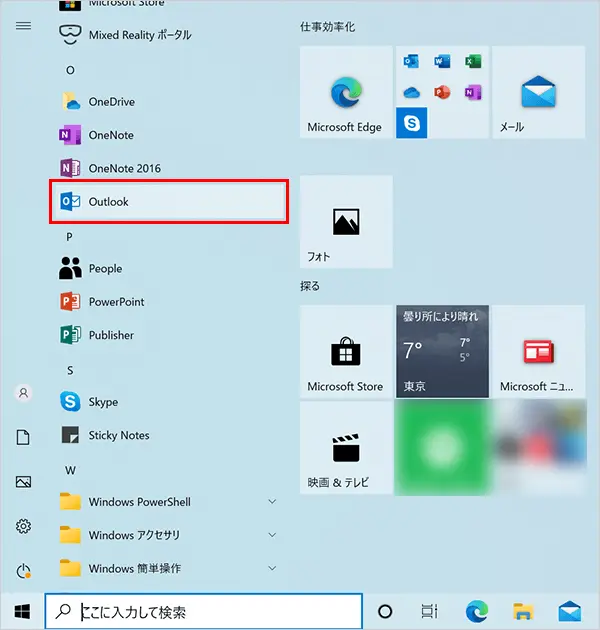Click the 探る tile group title
Image resolution: width=600 pixels, height=630 pixels.
[x=310, y=286]
